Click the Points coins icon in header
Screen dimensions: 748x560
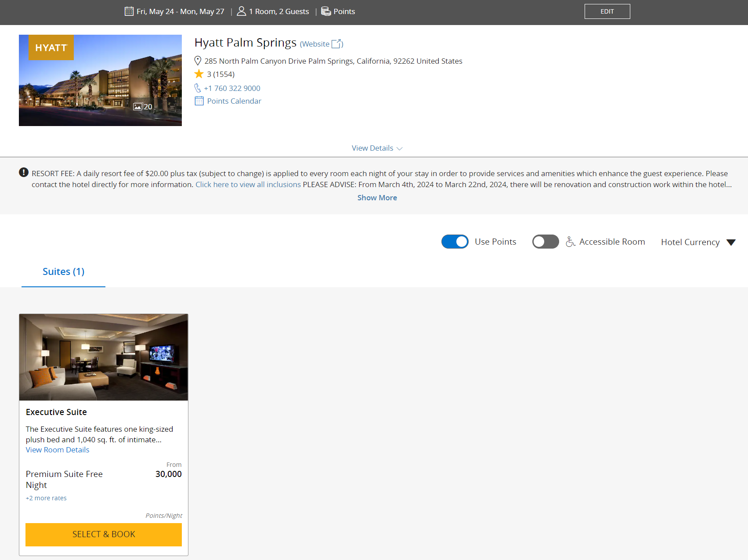point(326,11)
